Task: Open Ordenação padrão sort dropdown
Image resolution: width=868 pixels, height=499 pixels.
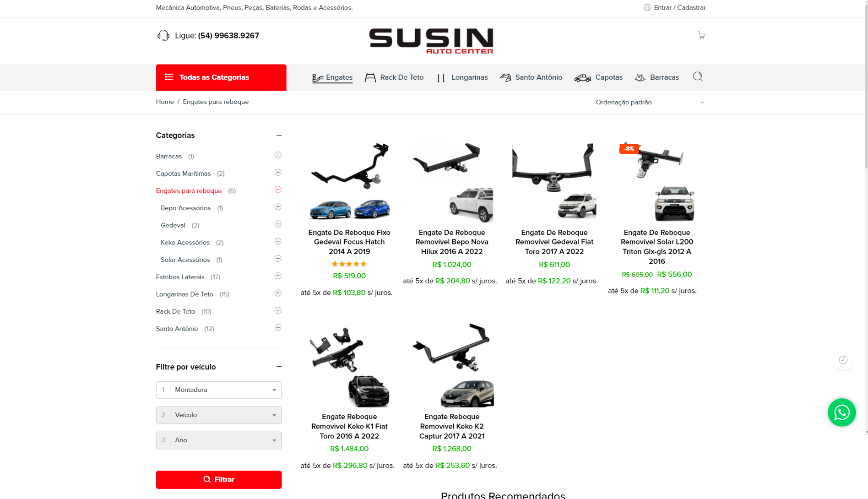Action: point(650,103)
